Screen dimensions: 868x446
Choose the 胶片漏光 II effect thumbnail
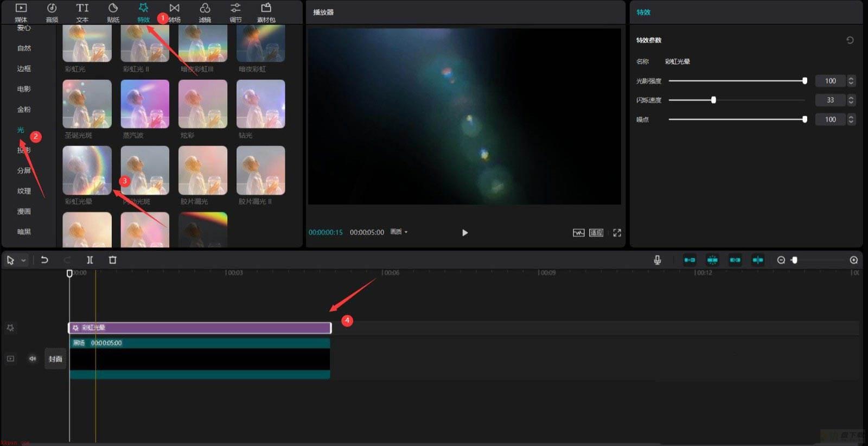pos(261,170)
